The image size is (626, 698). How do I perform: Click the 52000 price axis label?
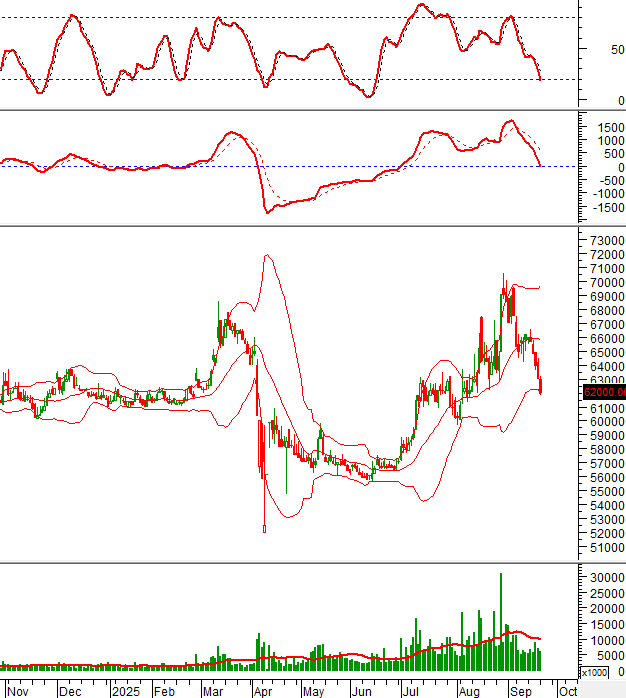(607, 533)
